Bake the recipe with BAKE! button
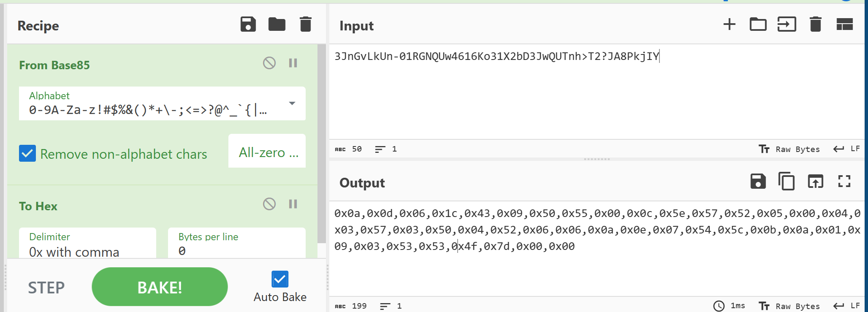This screenshot has width=868, height=312. pyautogui.click(x=160, y=287)
